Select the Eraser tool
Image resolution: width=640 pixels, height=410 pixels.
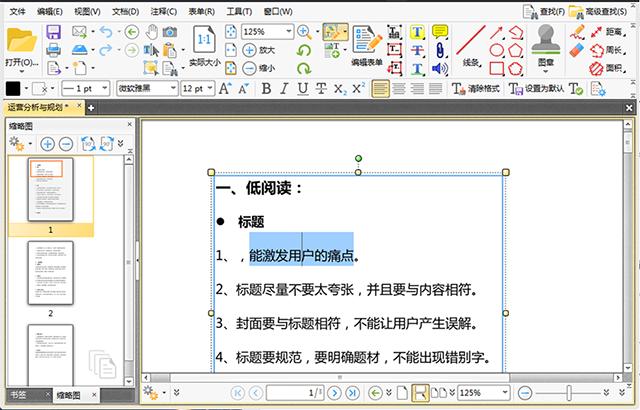[x=577, y=50]
